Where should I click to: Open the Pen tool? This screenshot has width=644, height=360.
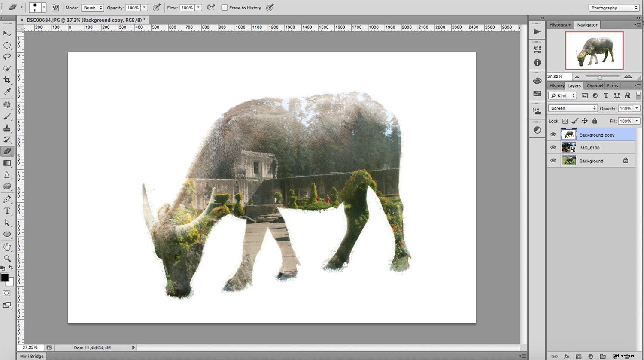[7, 198]
